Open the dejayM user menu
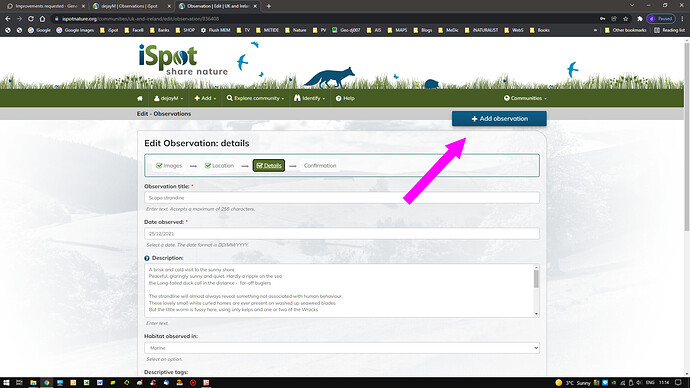Screen dimensions: 690x388 tap(168, 98)
